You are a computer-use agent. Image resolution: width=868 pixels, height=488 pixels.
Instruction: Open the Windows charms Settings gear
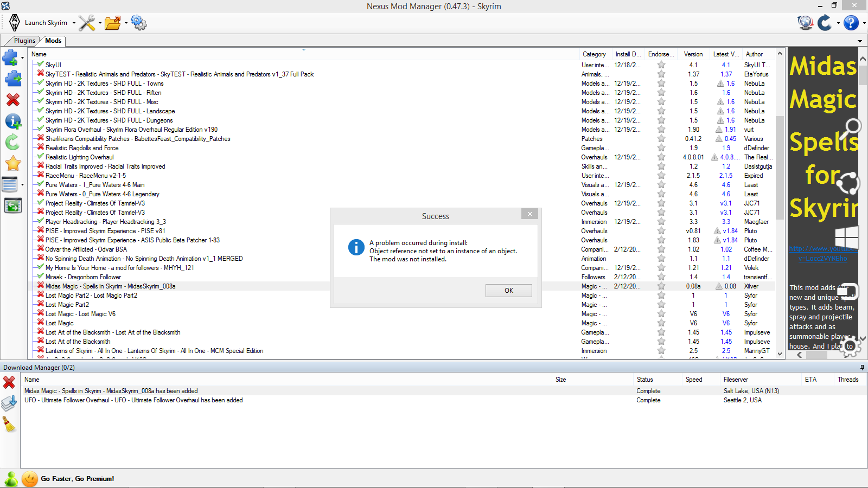click(850, 346)
